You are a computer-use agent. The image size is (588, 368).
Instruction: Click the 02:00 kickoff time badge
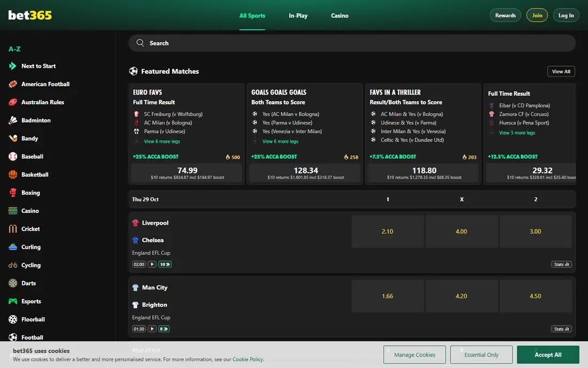click(139, 264)
